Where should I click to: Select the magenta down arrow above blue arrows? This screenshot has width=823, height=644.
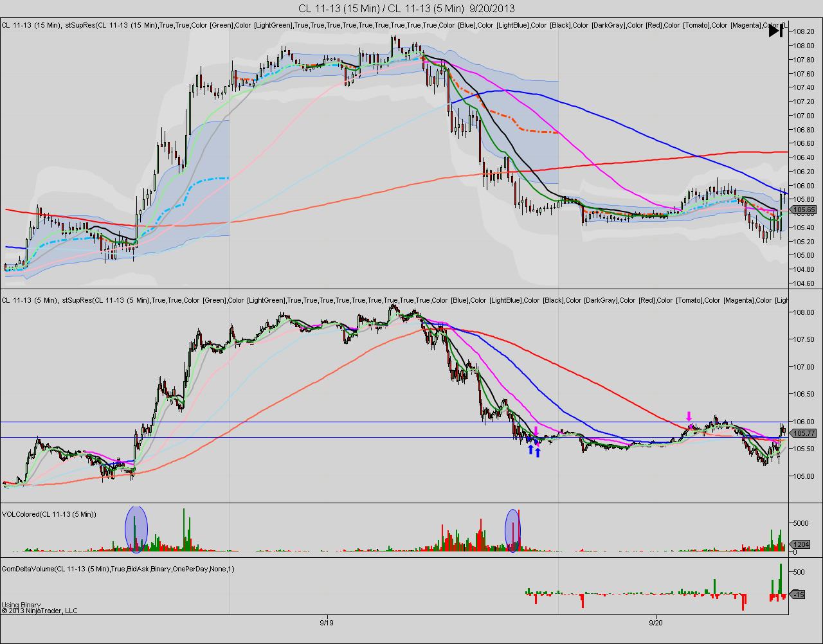(536, 430)
